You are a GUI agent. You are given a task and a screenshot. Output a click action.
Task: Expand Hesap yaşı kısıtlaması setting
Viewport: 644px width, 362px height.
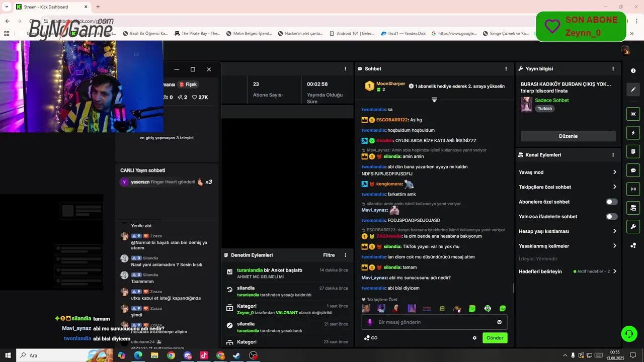click(x=568, y=231)
